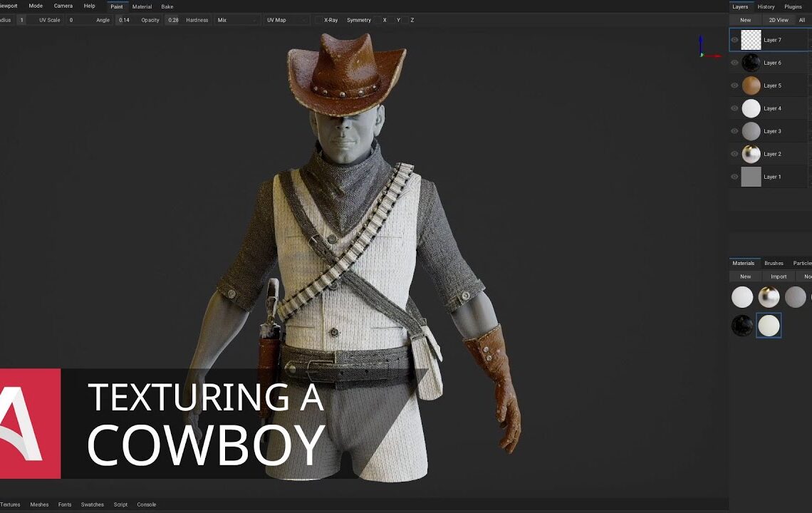This screenshot has height=513, width=812.
Task: Create a layer with the New button
Action: click(x=745, y=20)
